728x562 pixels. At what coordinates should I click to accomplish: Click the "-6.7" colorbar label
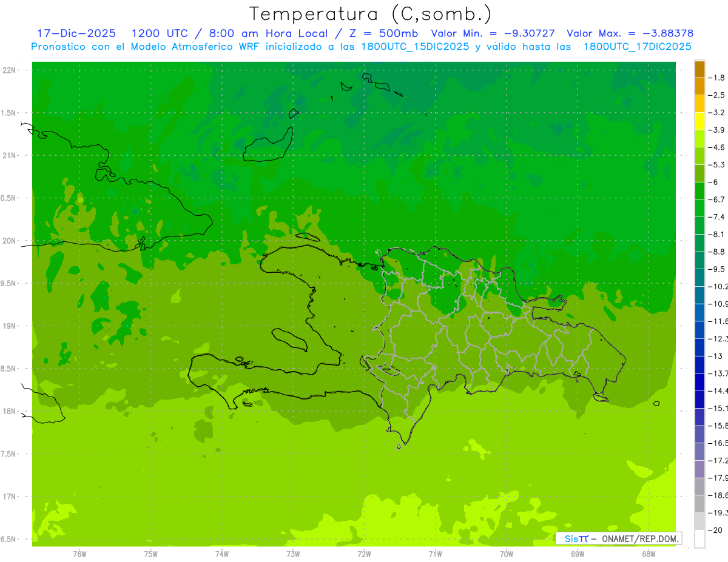(717, 199)
